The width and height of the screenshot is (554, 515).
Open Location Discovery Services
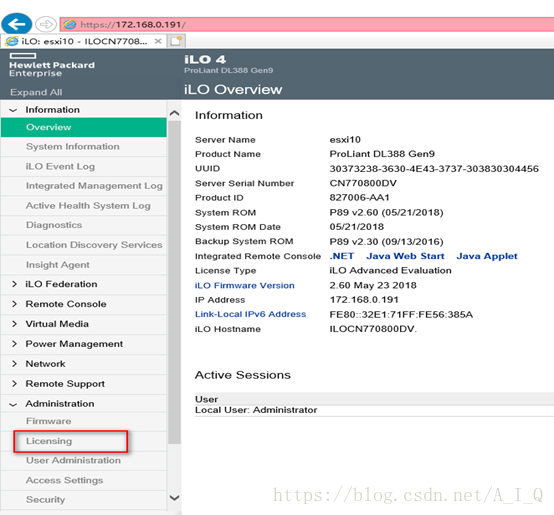[x=84, y=245]
